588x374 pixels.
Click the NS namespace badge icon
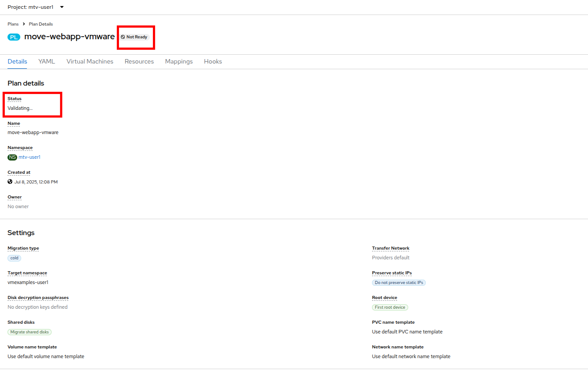(x=12, y=157)
